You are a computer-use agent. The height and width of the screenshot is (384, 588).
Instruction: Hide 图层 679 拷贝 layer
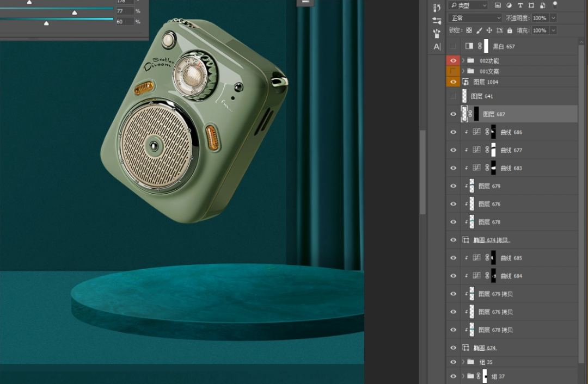click(x=453, y=294)
